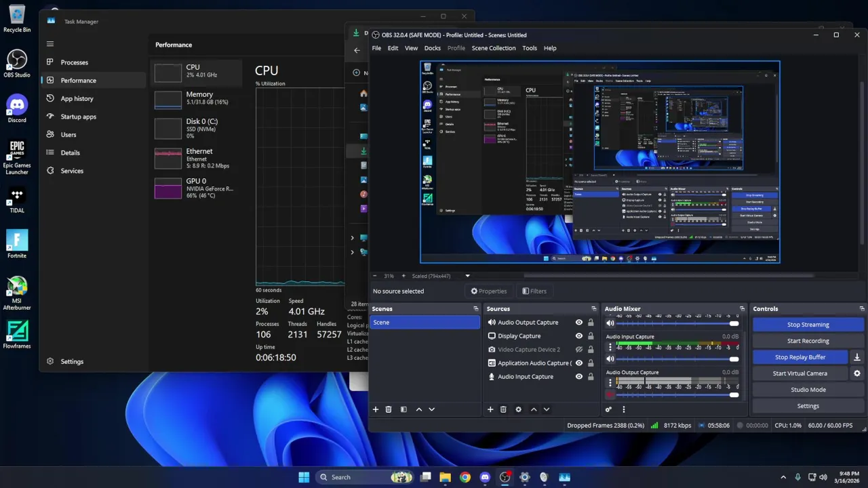
Task: Show Video Capture Device 2 source
Action: [x=579, y=350]
